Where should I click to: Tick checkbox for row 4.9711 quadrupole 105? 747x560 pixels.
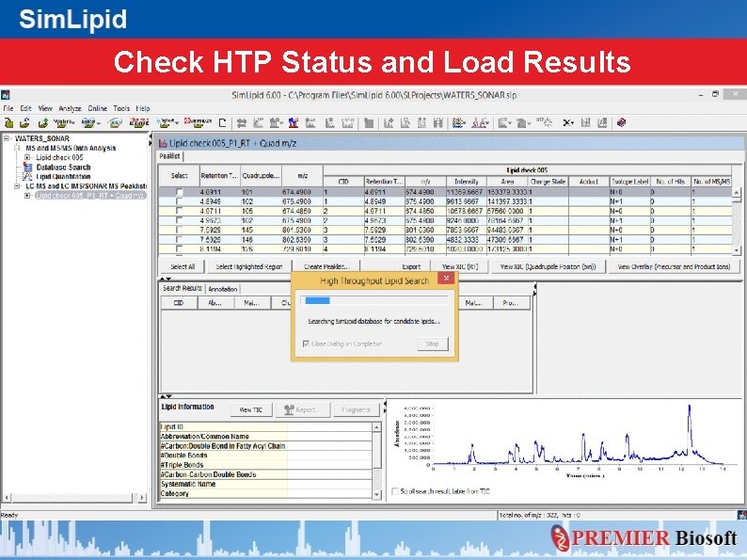click(x=179, y=211)
